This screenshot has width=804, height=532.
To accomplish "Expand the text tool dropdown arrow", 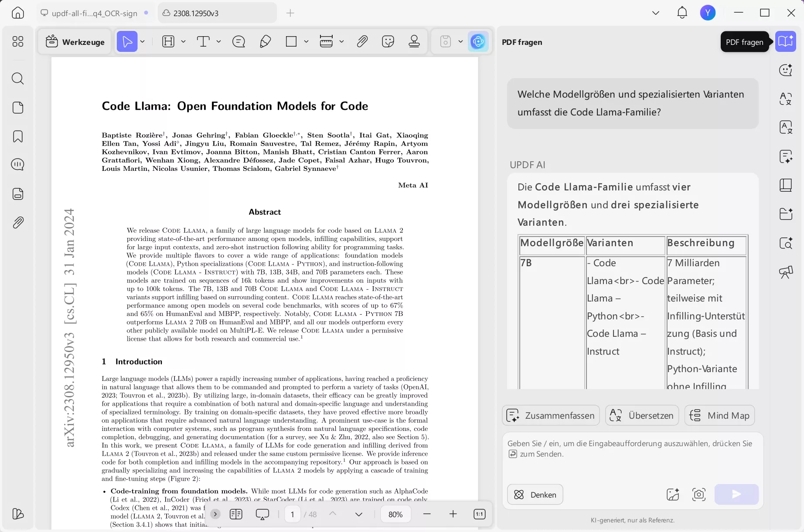I will coord(219,41).
